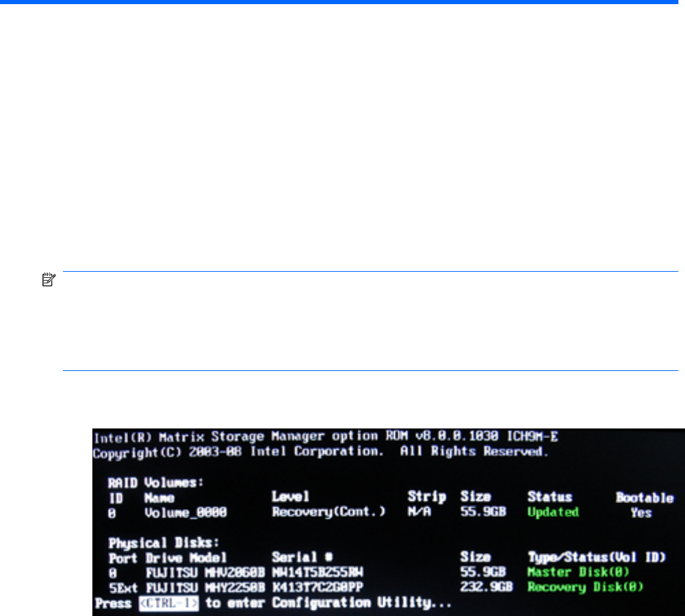Click the Level column header
This screenshot has width=685, height=616.
(291, 497)
